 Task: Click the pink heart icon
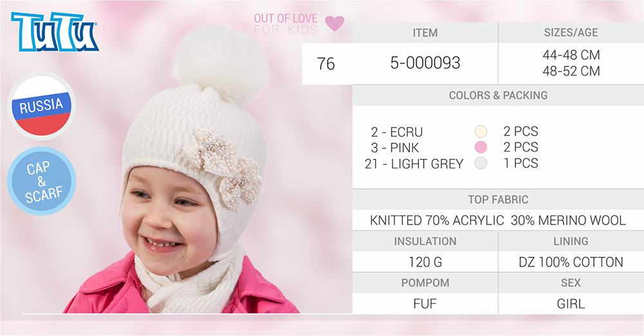point(335,23)
